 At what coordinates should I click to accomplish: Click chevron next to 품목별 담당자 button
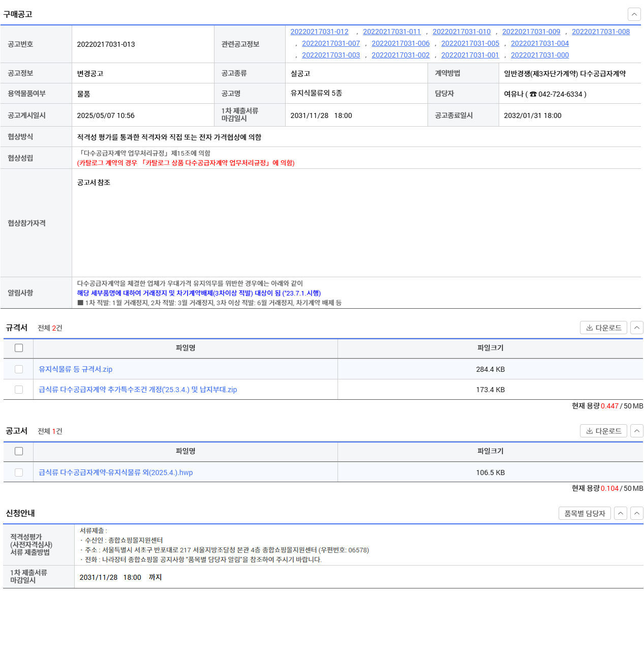click(620, 513)
